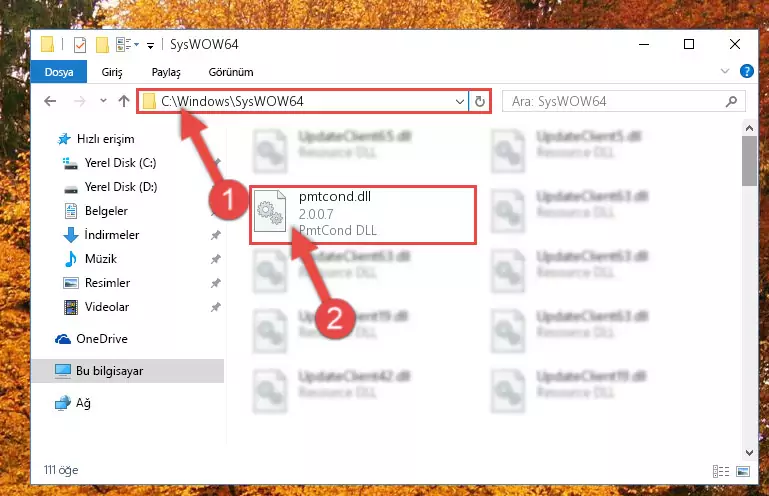The image size is (769, 496).
Task: Click the Back navigation arrow
Action: tap(51, 102)
